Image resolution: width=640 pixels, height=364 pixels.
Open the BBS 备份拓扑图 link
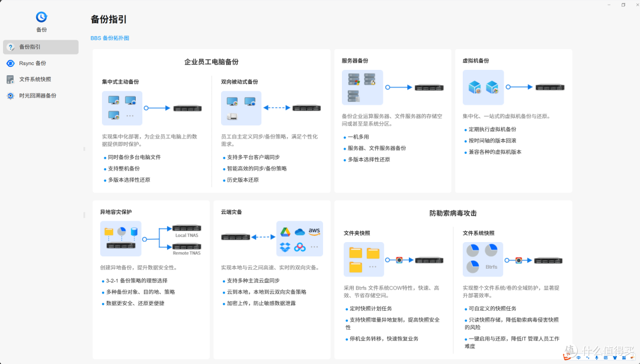(110, 38)
